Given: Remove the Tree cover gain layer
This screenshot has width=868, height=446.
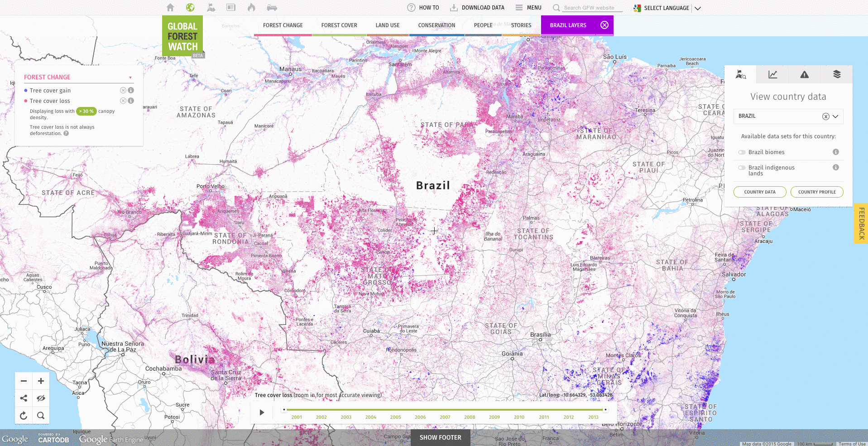Looking at the screenshot, I should (x=123, y=90).
